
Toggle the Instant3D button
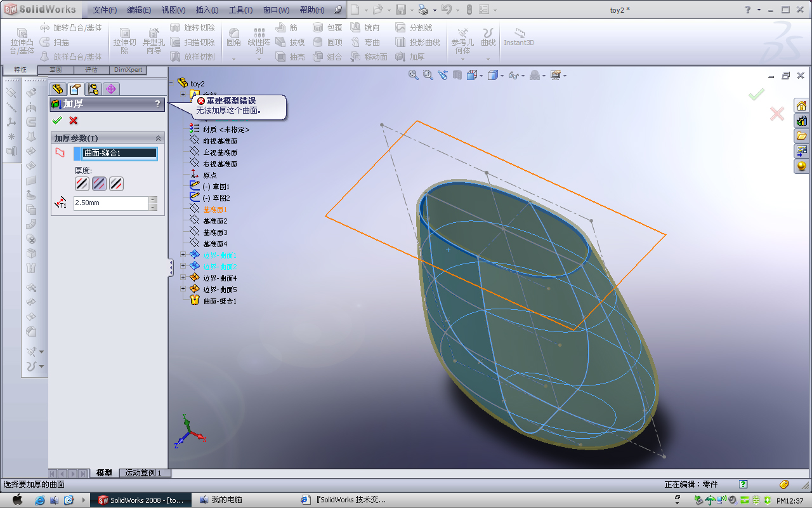(520, 37)
